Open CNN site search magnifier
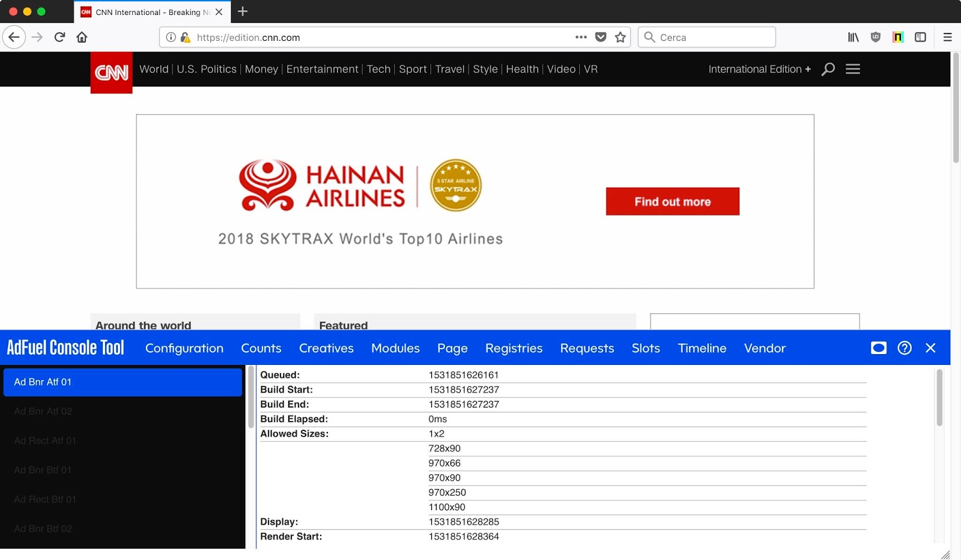Screen dimensions: 961x560 (x=828, y=69)
